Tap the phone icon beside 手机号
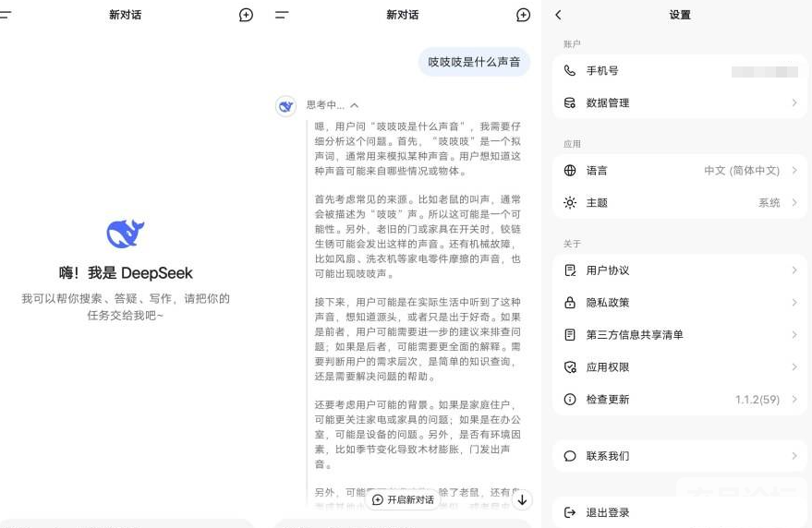This screenshot has height=528, width=812. click(570, 70)
